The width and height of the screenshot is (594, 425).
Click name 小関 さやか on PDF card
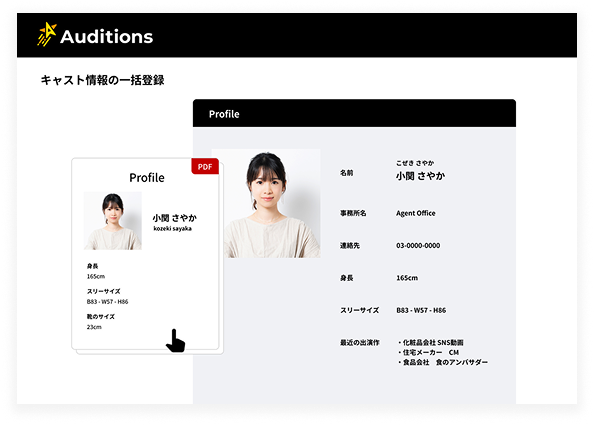pos(175,218)
